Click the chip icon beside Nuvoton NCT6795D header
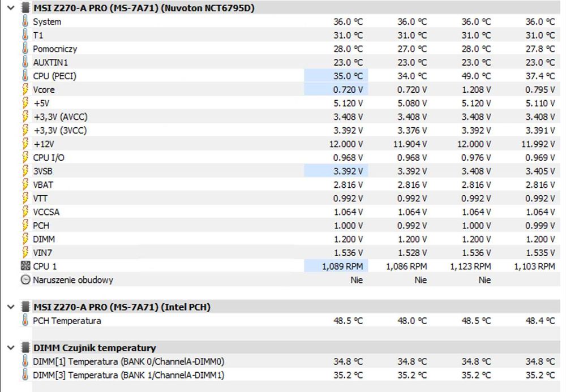Image resolution: width=566 pixels, height=392 pixels. tap(25, 8)
